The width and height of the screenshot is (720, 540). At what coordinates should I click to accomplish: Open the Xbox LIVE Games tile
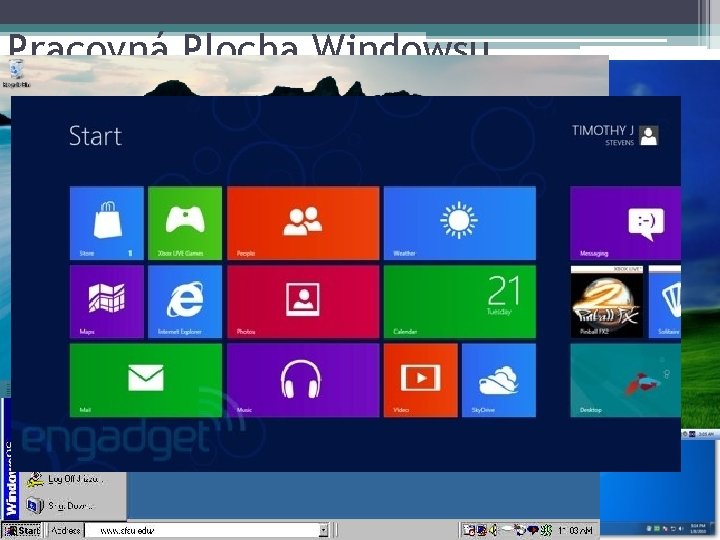click(185, 223)
